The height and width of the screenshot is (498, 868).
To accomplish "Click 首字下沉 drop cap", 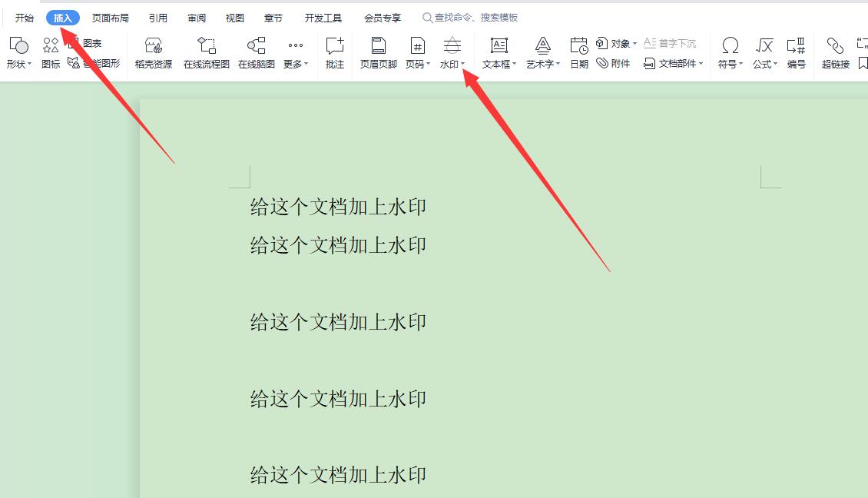I will click(x=670, y=43).
